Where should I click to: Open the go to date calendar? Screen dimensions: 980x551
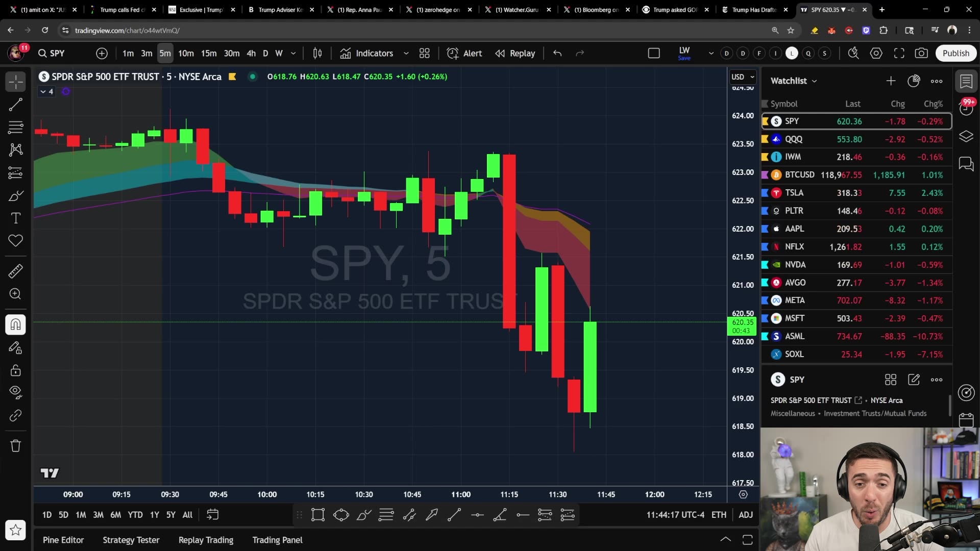click(212, 515)
